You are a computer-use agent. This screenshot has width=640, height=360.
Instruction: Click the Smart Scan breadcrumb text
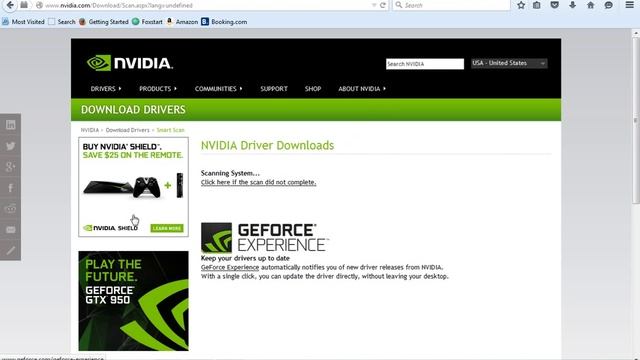click(170, 130)
